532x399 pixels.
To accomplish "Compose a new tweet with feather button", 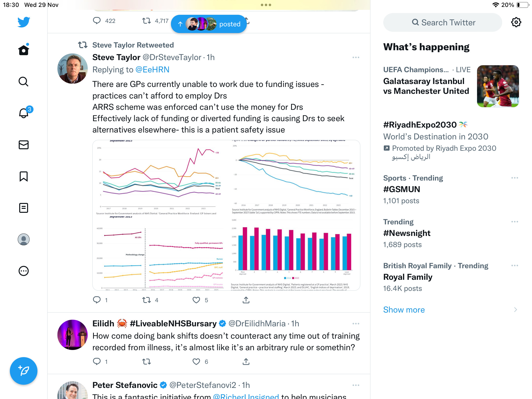I will (x=24, y=371).
